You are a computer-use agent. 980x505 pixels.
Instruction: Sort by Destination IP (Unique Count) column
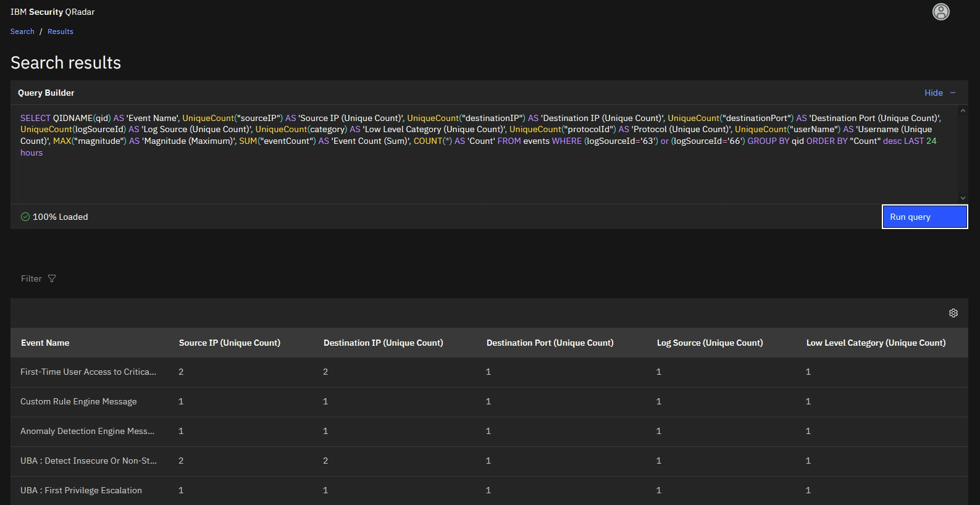pos(383,343)
